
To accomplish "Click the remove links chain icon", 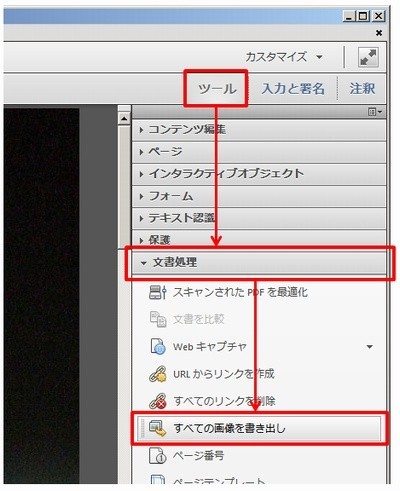I will (157, 401).
